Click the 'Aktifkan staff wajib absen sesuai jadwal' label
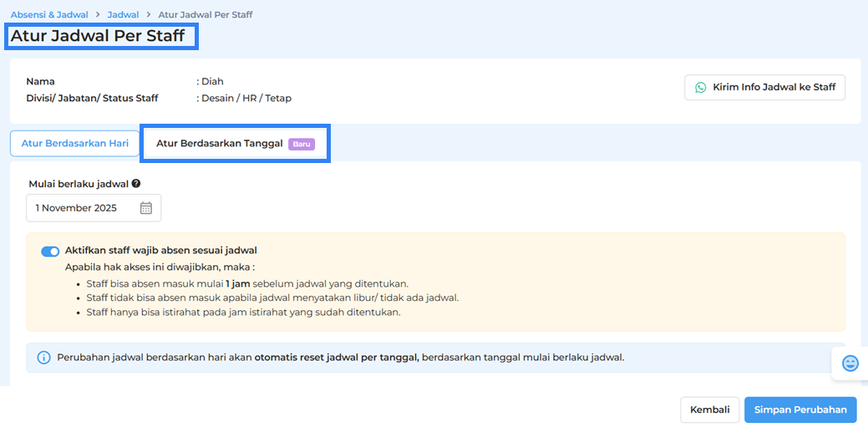 click(160, 250)
